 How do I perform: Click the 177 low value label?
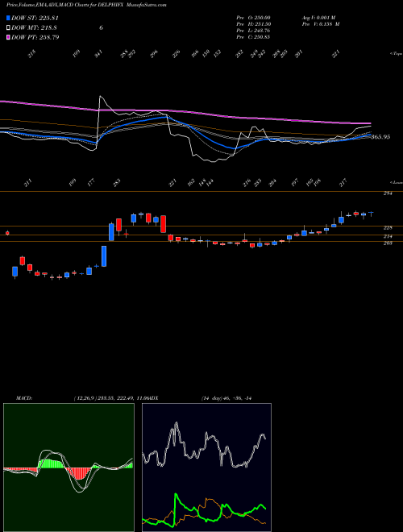(91, 184)
